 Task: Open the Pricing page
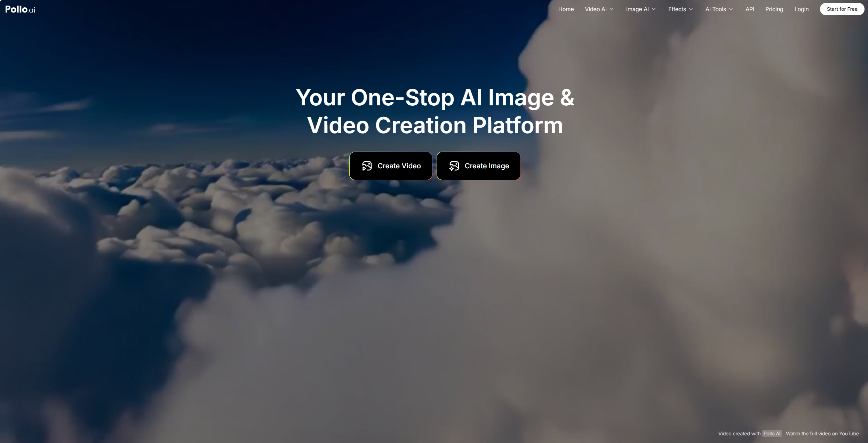point(774,9)
